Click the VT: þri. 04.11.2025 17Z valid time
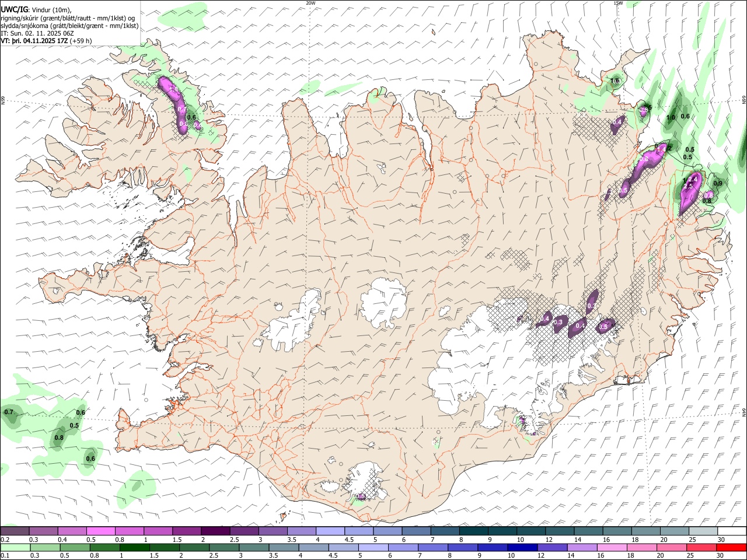The image size is (747, 560). (x=34, y=41)
